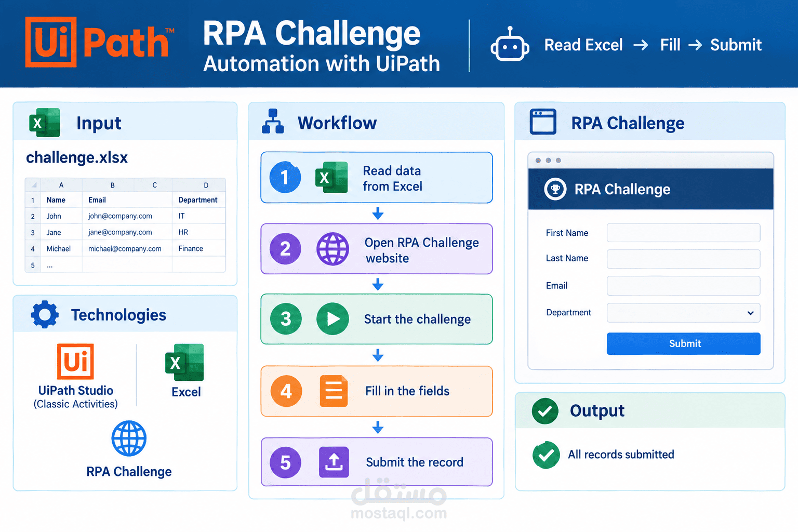Viewport: 798px width, 532px height.
Task: Click into the Email field of the form
Action: 683,286
